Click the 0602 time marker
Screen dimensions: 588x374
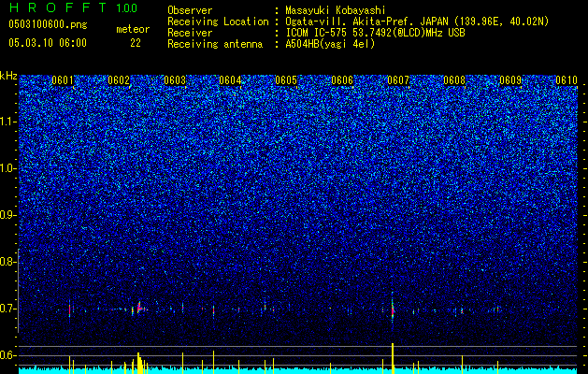119,80
